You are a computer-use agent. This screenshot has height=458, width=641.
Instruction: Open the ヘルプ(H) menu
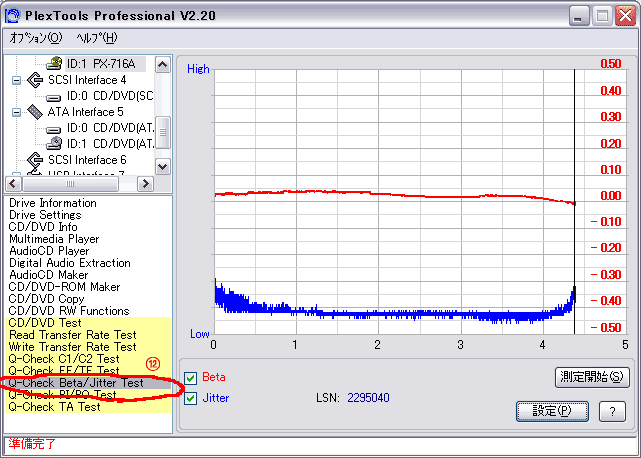pos(97,38)
